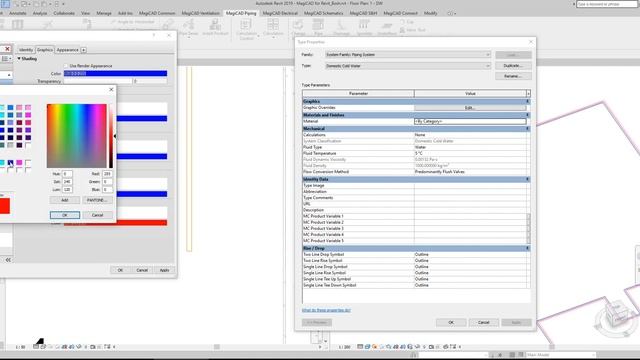Open the MagiCAD Schematics ribbon tab
640x360 pixels.
pyautogui.click(x=323, y=13)
